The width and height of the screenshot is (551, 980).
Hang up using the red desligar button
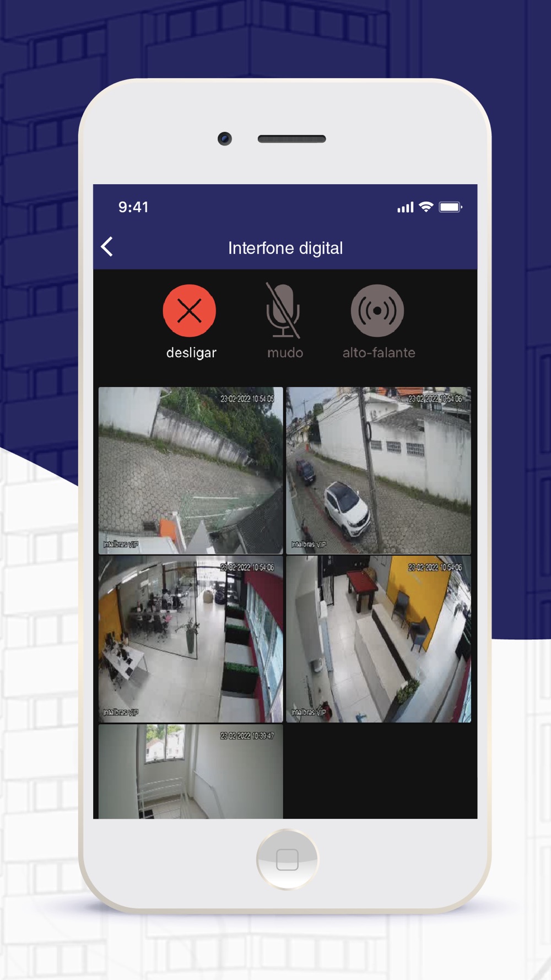pyautogui.click(x=190, y=311)
